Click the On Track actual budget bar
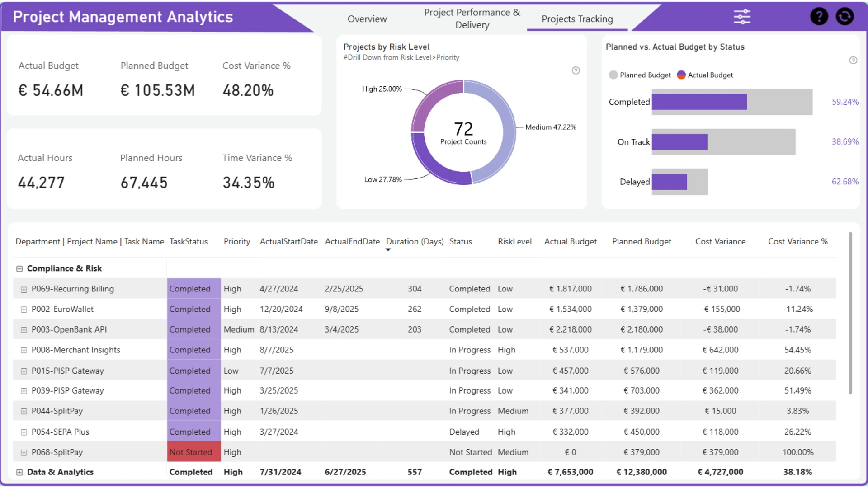 (679, 142)
